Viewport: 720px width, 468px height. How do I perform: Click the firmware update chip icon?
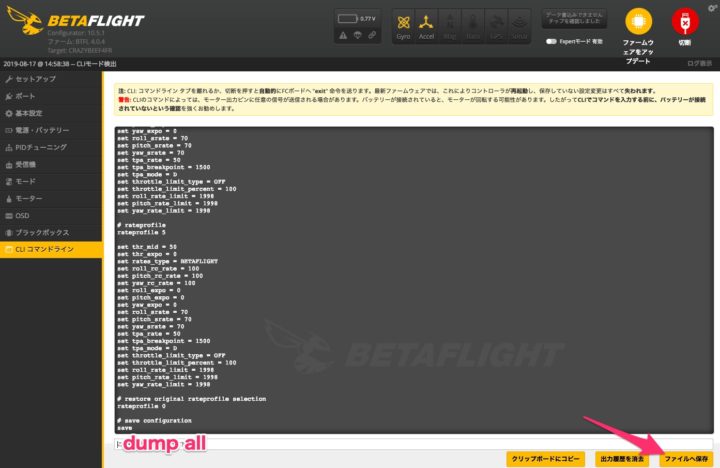(638, 23)
